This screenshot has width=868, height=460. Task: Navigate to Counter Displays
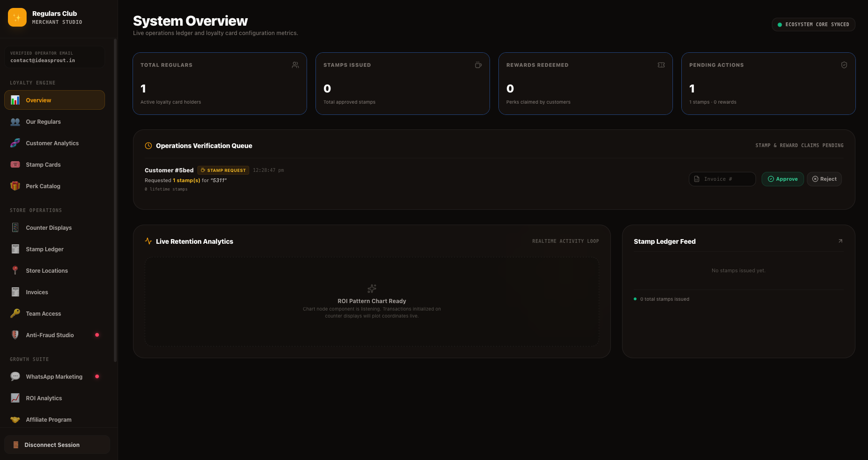tap(55, 227)
